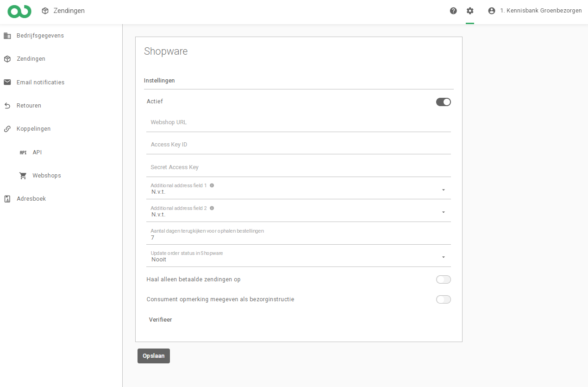Screen dimensions: 588x387
Task: Click info icon beside Additional address field 1
Action: (212, 185)
